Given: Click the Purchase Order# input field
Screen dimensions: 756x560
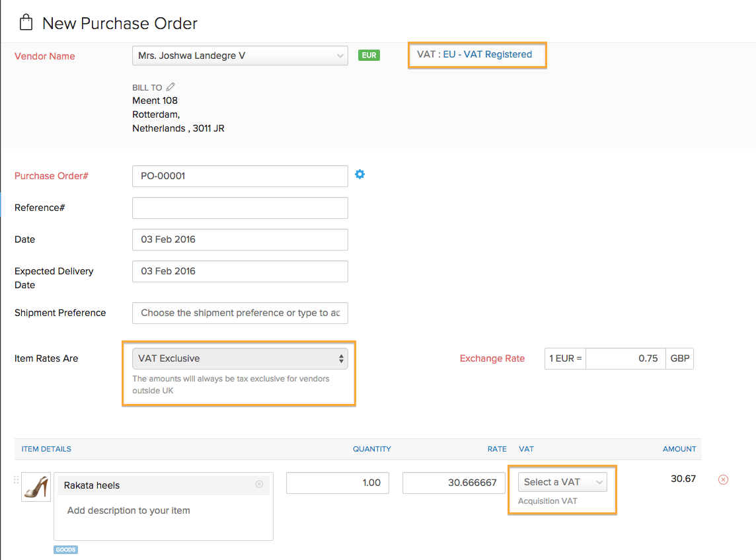Looking at the screenshot, I should [x=240, y=177].
